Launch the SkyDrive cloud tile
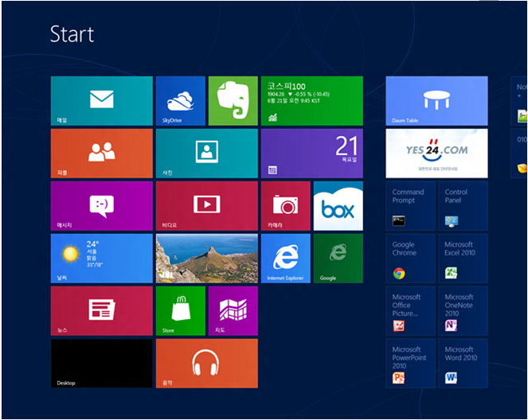This screenshot has height=420, width=528. 180,101
